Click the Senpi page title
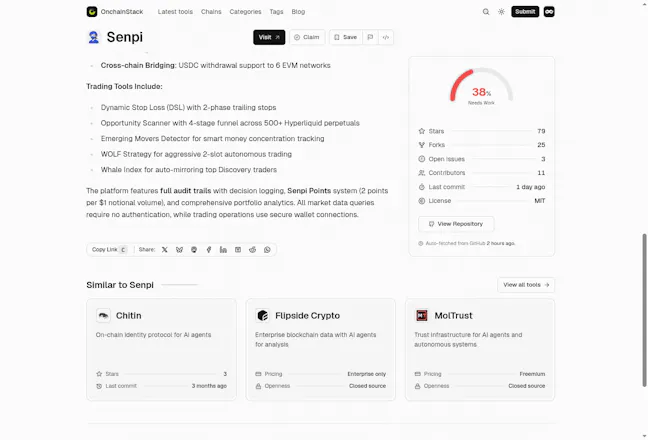This screenshot has height=440, width=648. 125,37
